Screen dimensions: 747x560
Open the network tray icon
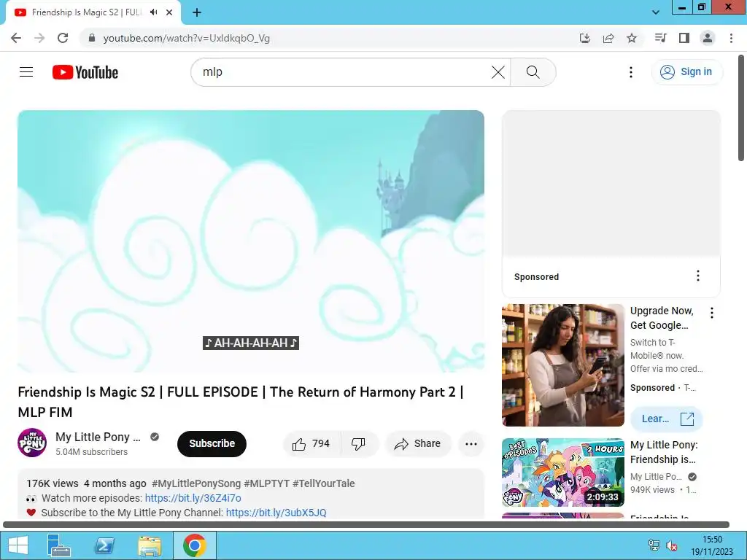tap(654, 545)
